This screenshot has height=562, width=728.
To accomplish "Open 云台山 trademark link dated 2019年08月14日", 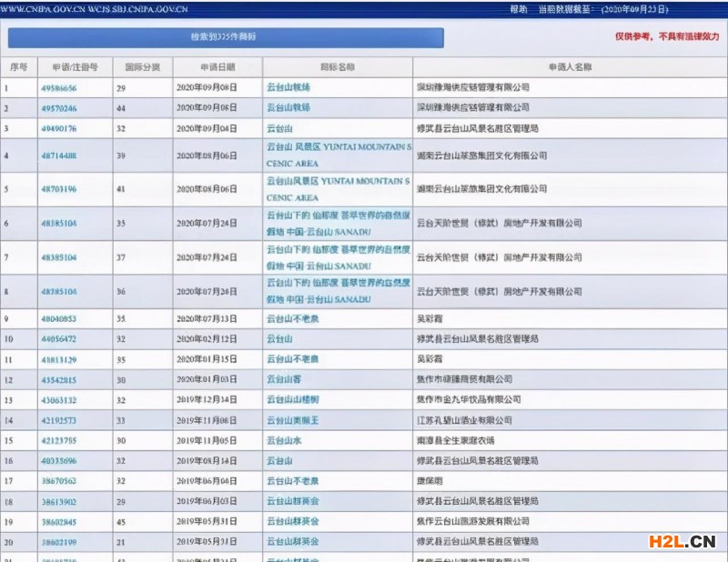I will coord(279,460).
